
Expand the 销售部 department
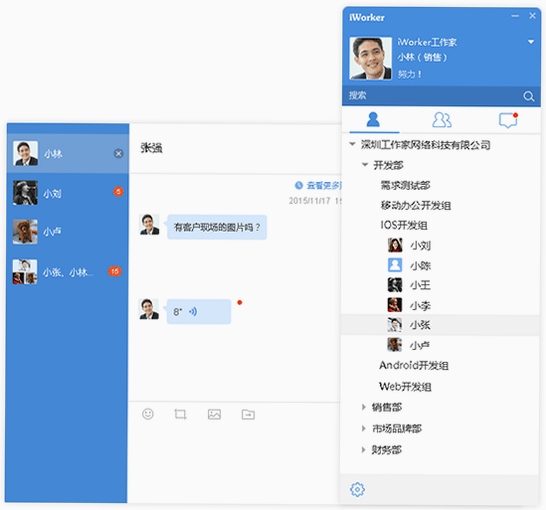tap(364, 407)
